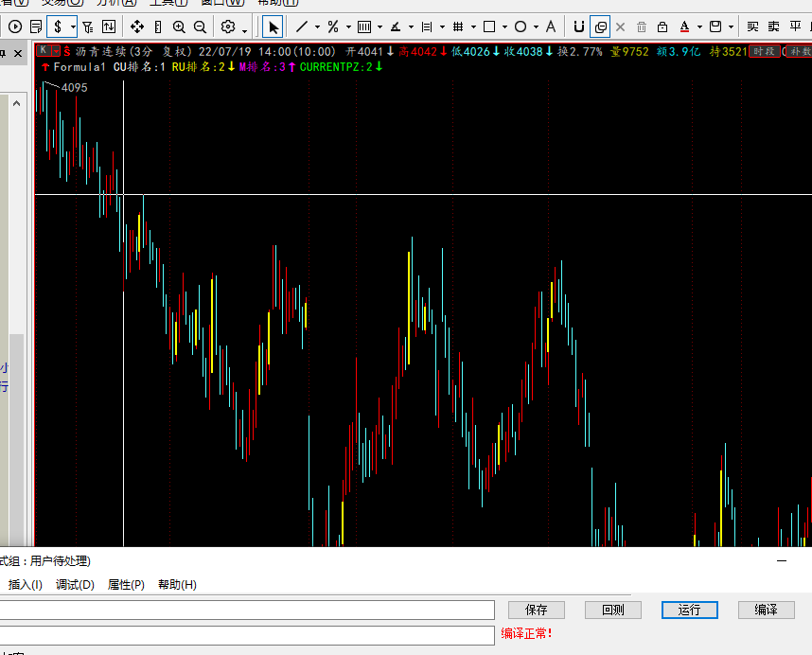
Task: Click the 编译 compile button
Action: (x=766, y=610)
